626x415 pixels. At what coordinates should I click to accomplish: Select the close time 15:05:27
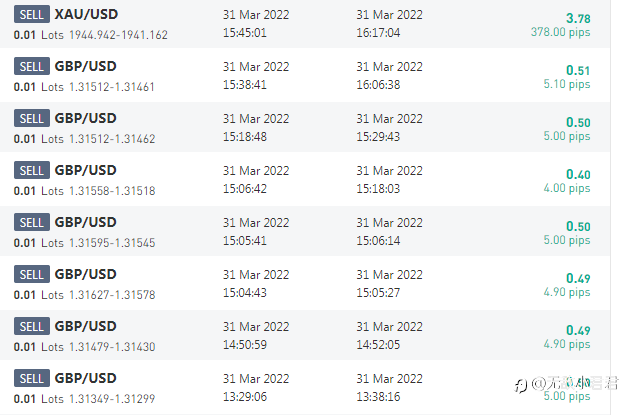click(x=378, y=293)
